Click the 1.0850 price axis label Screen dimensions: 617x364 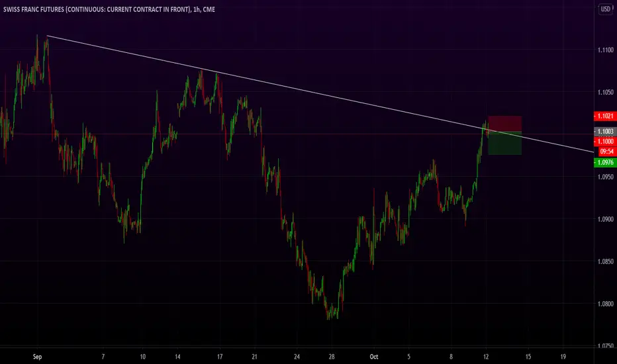[x=606, y=261]
